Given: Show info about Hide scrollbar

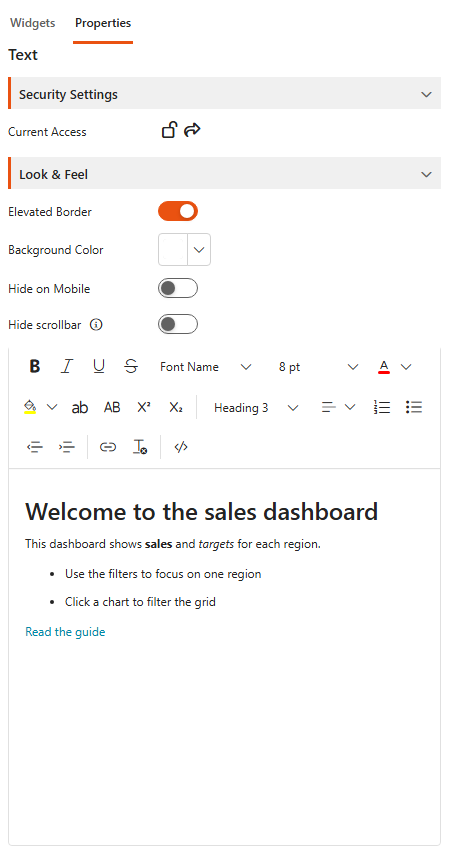Looking at the screenshot, I should click(96, 325).
